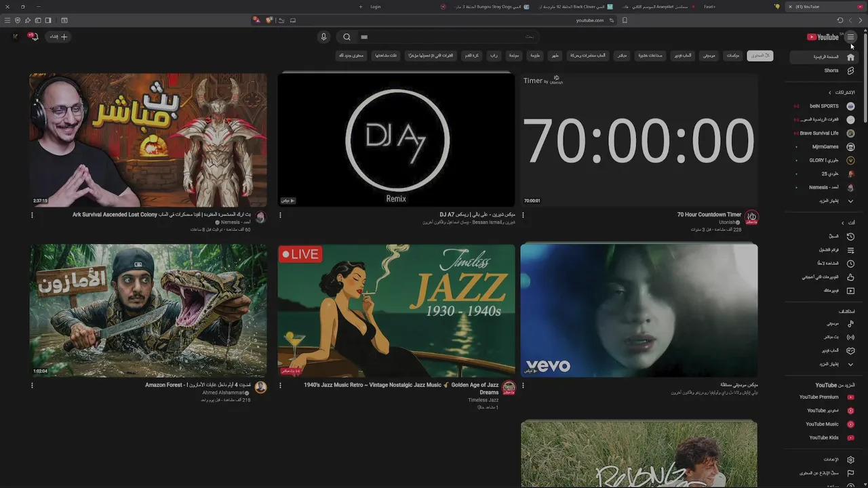
Task: Open Ark Survival Ascended Lost Colony title
Action: click(162, 215)
